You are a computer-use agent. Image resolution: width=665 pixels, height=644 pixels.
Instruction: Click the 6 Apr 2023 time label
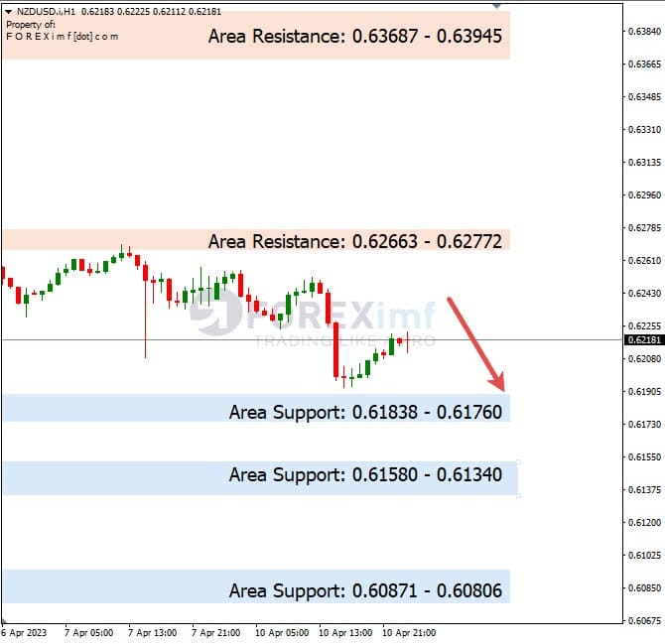coord(24,632)
